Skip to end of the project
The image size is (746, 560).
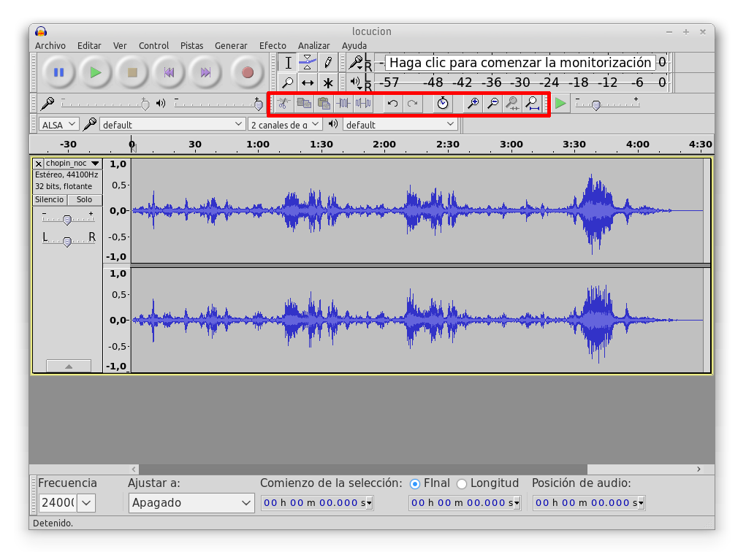coord(205,72)
